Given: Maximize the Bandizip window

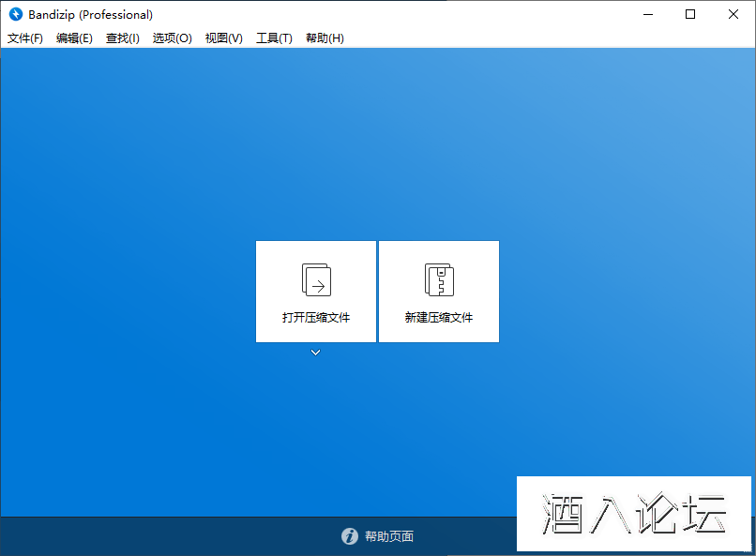Looking at the screenshot, I should [690, 14].
